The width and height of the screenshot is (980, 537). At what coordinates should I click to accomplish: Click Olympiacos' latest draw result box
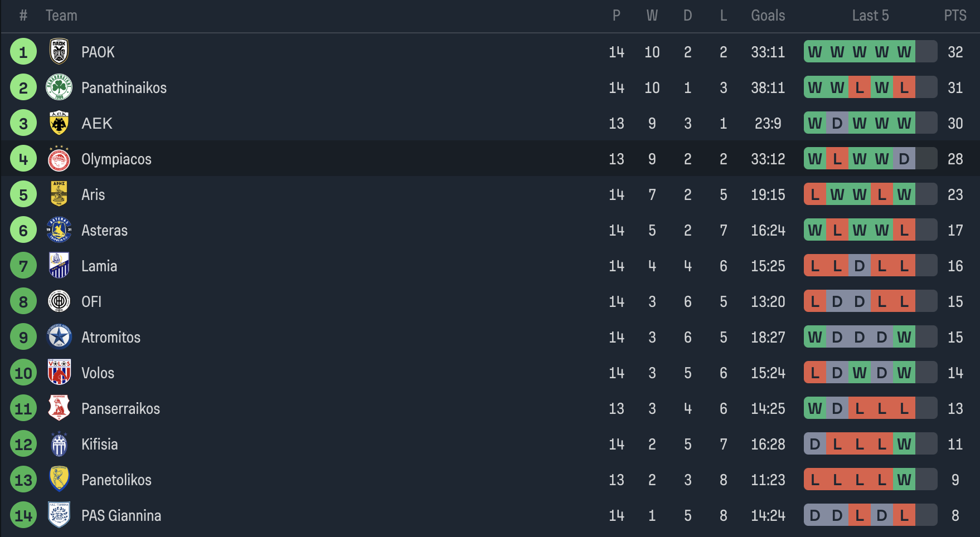904,159
